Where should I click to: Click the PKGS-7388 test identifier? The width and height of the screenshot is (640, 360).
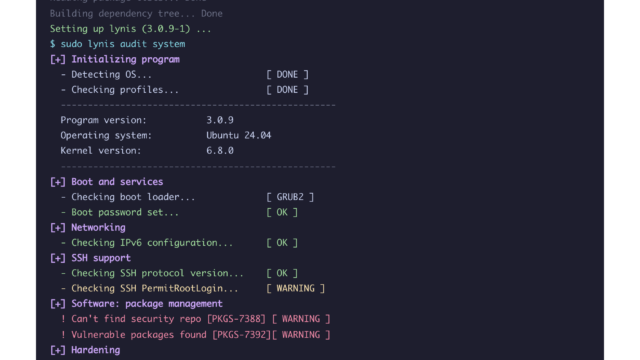coord(236,319)
